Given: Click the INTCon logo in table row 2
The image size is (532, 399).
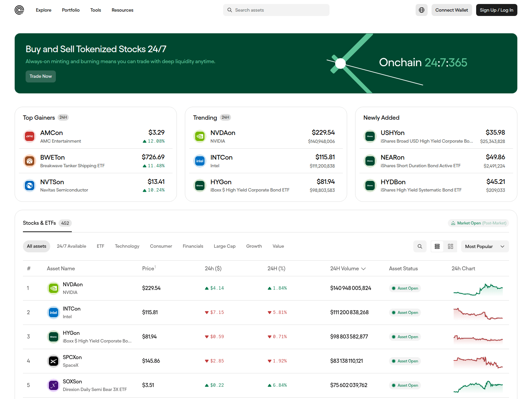Looking at the screenshot, I should coord(54,313).
